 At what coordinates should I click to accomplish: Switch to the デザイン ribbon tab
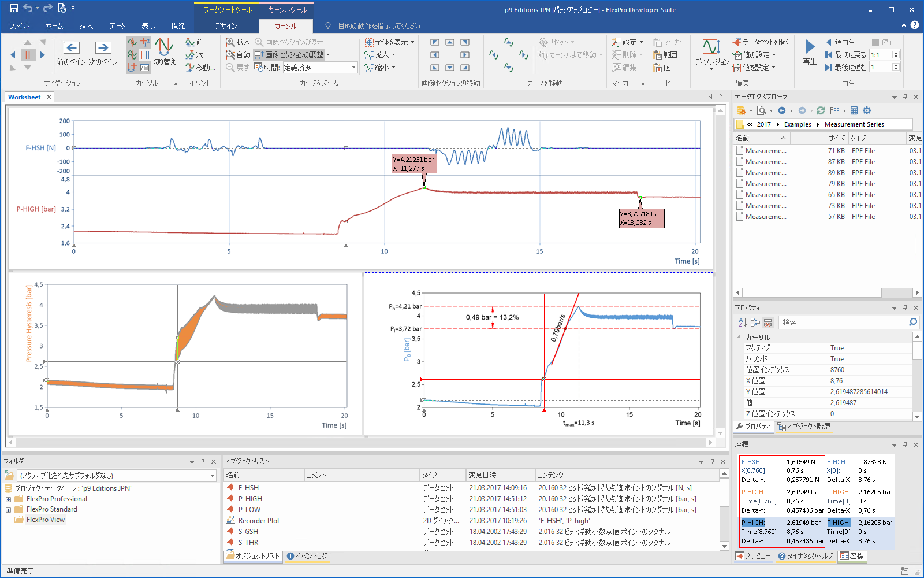click(226, 26)
